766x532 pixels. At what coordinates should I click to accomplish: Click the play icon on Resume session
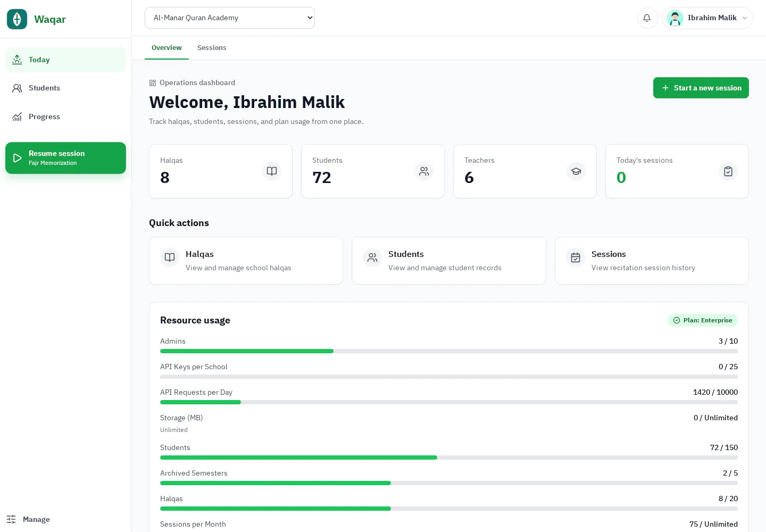[17, 158]
